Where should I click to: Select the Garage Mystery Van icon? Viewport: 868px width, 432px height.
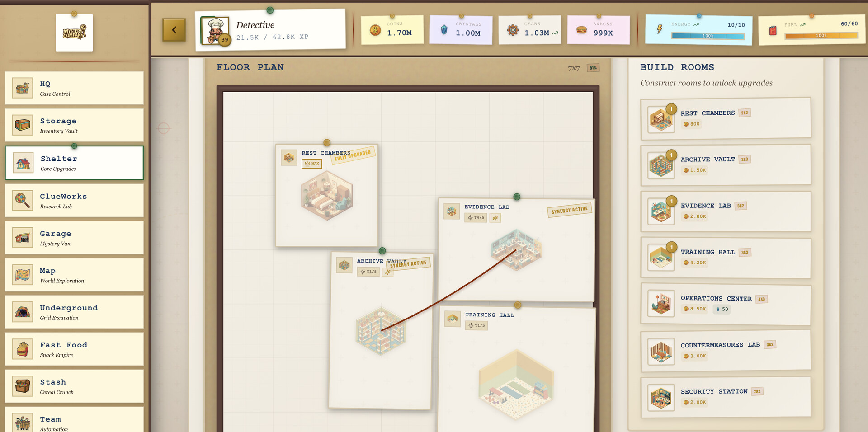22,237
